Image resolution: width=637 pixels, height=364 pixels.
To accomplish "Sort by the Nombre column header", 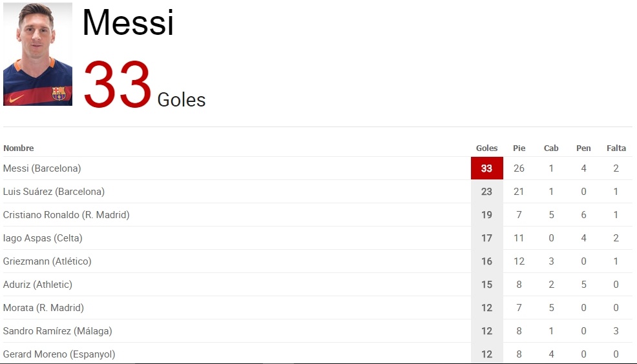I will click(19, 148).
